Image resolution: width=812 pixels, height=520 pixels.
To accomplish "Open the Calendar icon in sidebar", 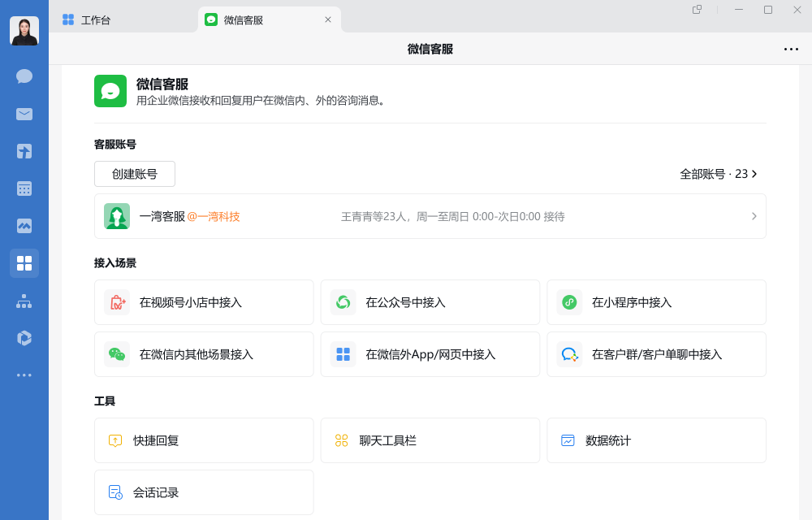I will pos(24,188).
